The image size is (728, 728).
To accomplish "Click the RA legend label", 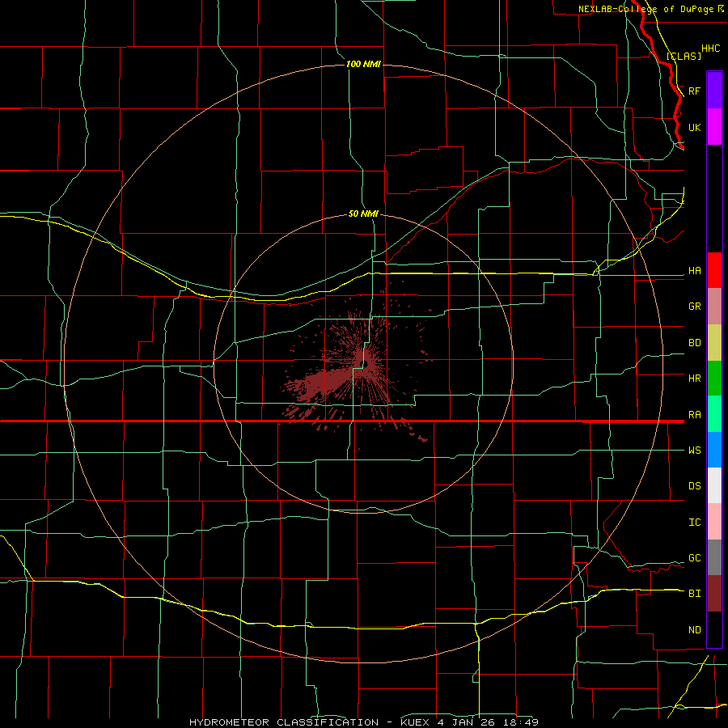I will pyautogui.click(x=694, y=415).
